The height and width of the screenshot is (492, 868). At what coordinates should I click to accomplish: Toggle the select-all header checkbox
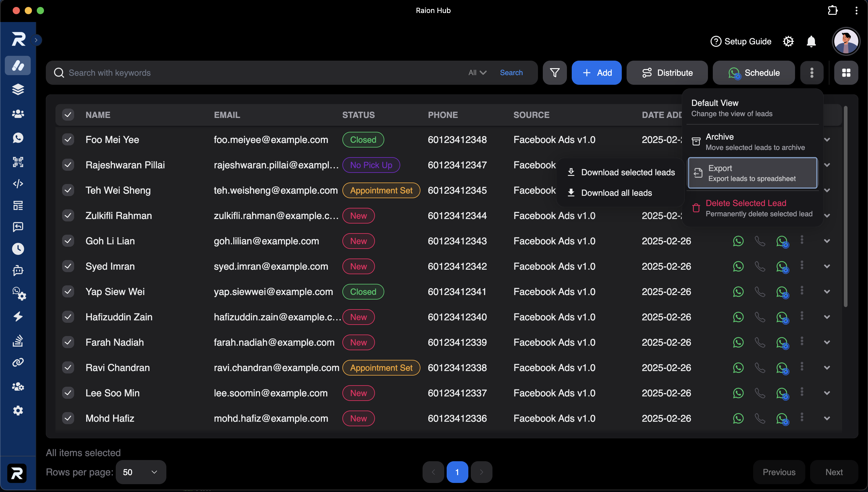(x=68, y=115)
